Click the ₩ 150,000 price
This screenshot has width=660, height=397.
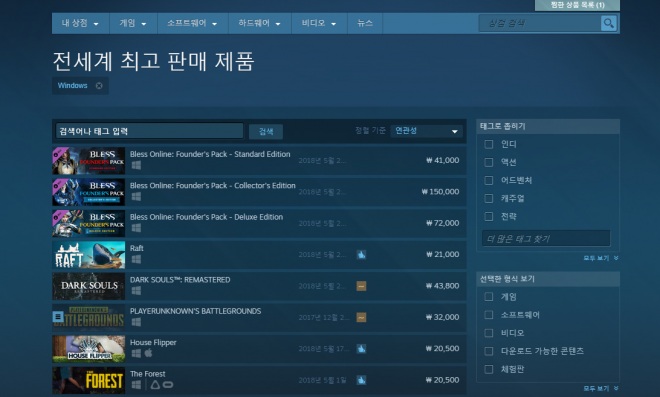[x=440, y=192]
